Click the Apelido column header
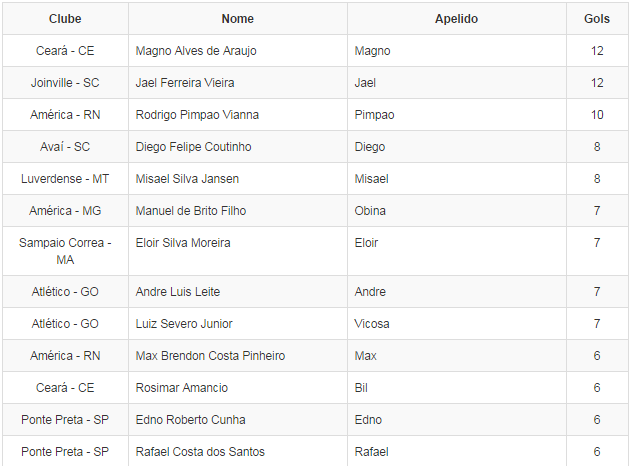Screen dimensions: 631x466 tap(456, 19)
